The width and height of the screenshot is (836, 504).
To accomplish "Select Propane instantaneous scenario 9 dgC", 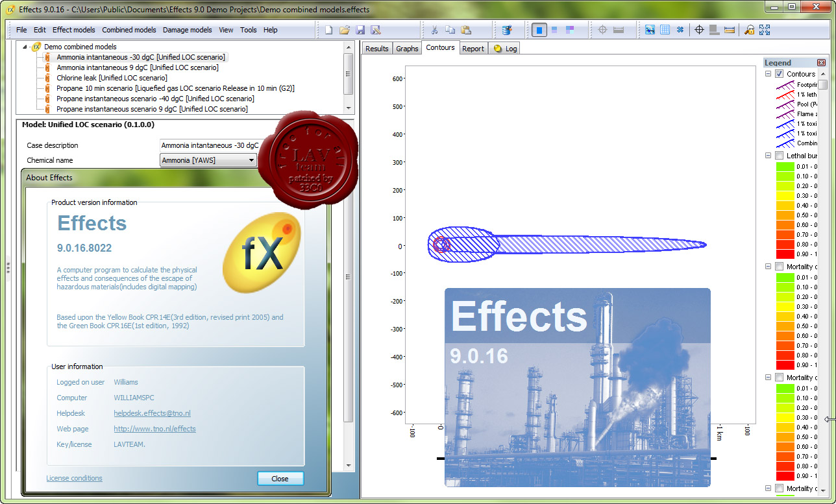I will [152, 109].
